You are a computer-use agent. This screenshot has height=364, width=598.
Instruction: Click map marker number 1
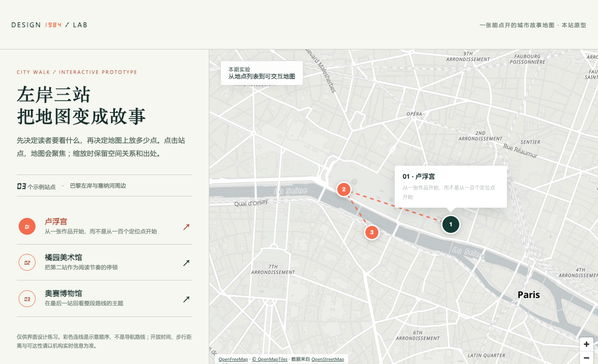pyautogui.click(x=451, y=224)
